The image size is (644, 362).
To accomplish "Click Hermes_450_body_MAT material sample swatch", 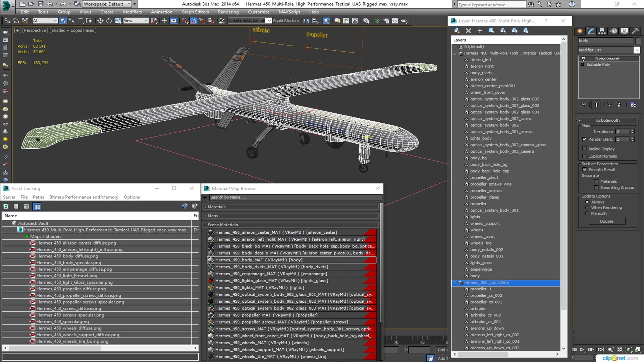I will [211, 260].
